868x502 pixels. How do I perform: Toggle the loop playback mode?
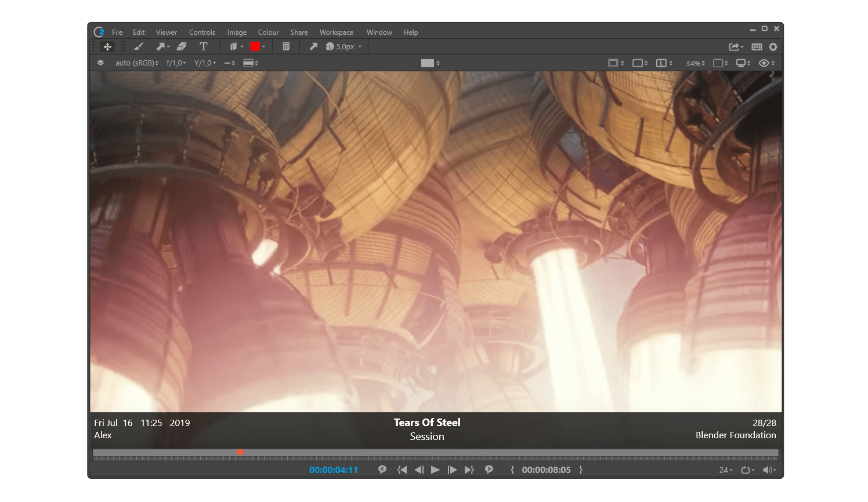[746, 470]
